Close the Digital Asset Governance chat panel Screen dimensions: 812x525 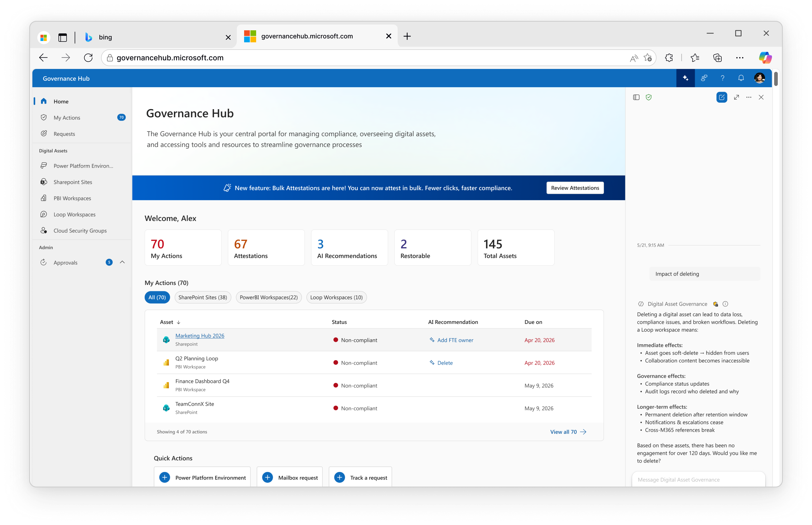click(761, 97)
